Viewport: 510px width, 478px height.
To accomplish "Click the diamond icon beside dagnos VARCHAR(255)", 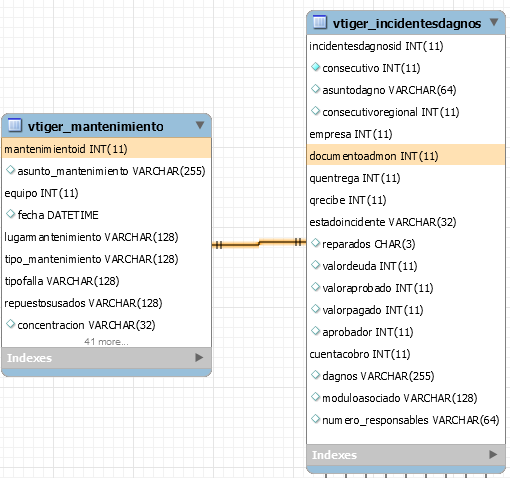I will point(315,375).
